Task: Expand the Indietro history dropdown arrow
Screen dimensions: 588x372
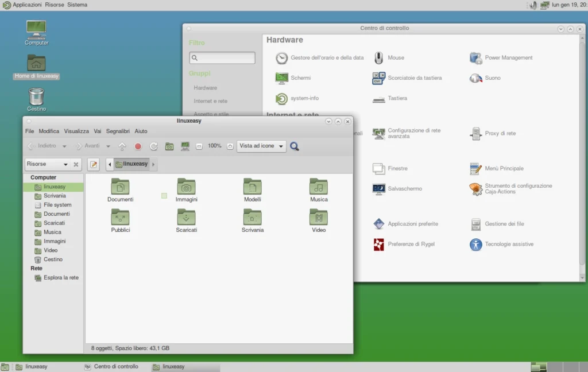Action: (x=63, y=146)
